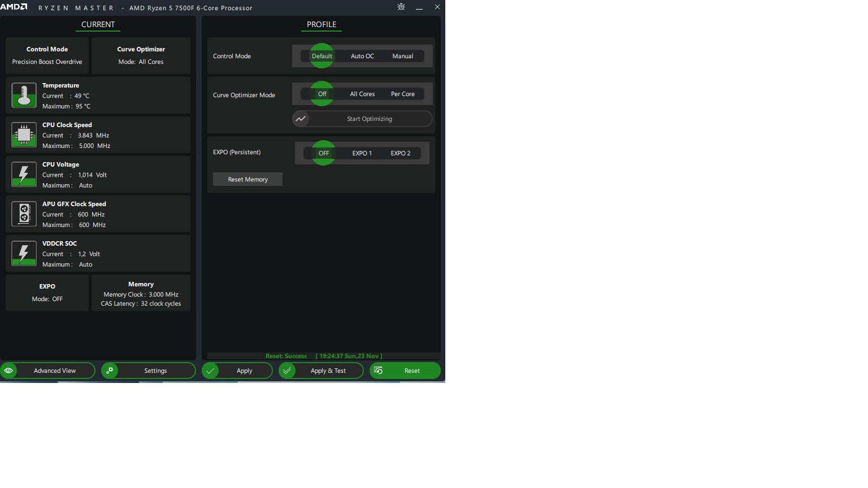Click the APU GFX current 600 MHz value
The image size is (868, 488).
(92, 215)
